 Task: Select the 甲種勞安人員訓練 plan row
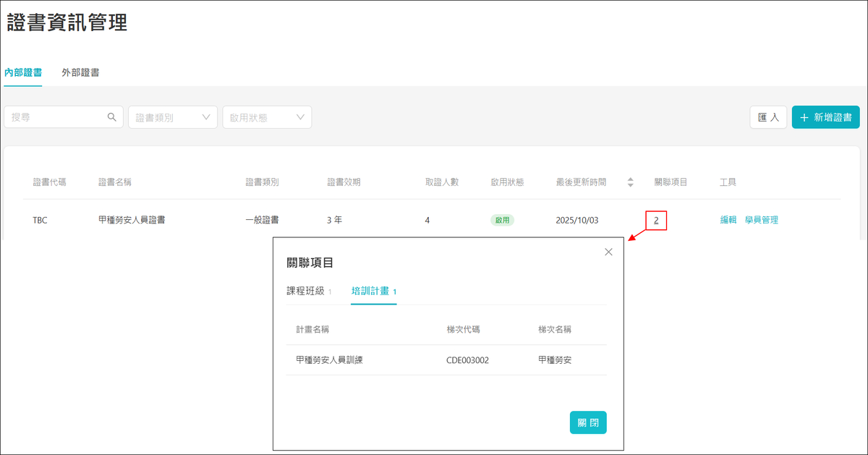[329, 360]
